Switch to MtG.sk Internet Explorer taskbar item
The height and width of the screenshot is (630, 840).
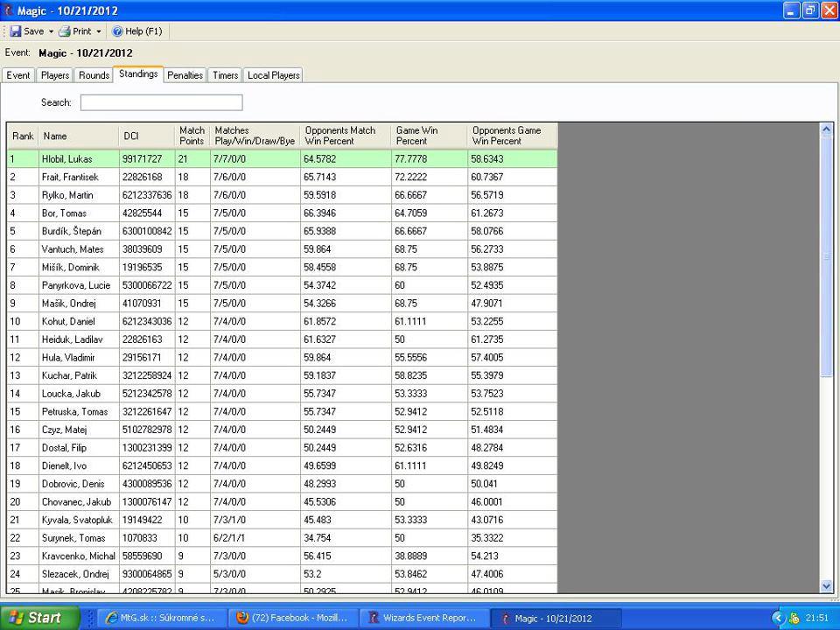point(162,618)
